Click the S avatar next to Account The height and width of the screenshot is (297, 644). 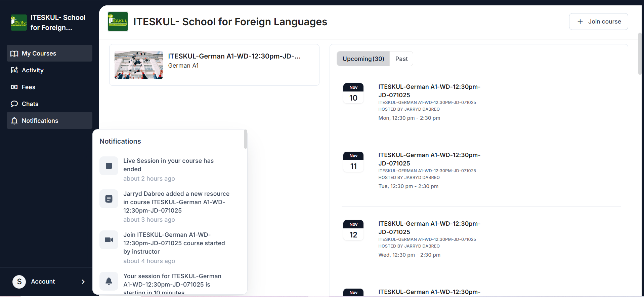(19, 282)
